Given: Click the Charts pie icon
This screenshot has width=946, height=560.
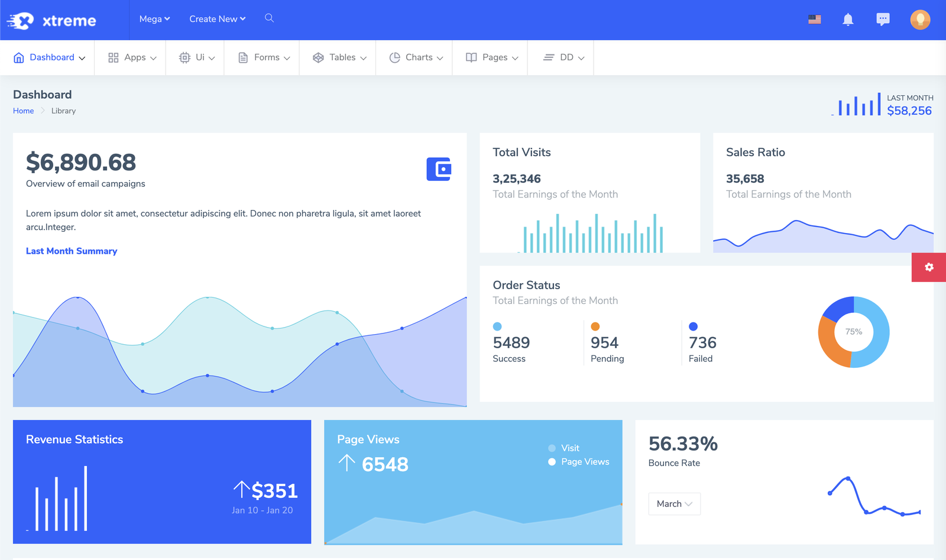Looking at the screenshot, I should pos(395,57).
